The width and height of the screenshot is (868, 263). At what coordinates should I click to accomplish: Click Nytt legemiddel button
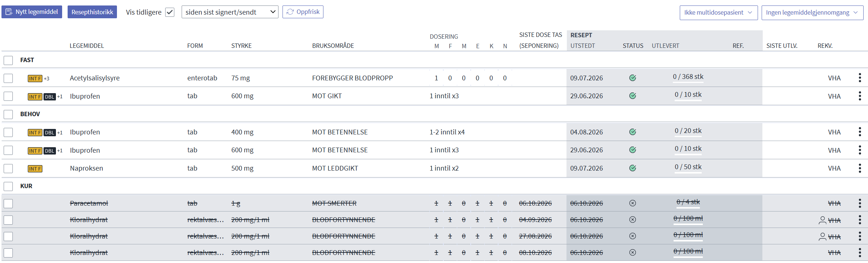click(x=32, y=12)
